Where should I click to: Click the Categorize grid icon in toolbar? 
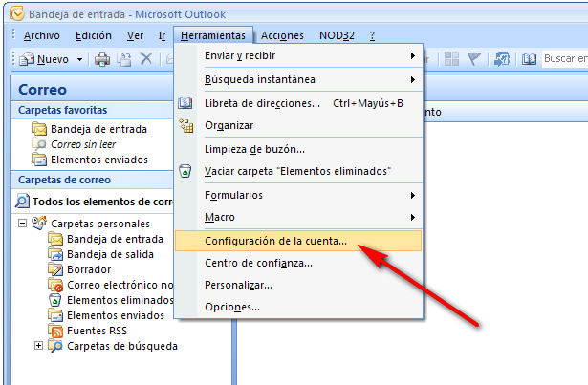451,59
